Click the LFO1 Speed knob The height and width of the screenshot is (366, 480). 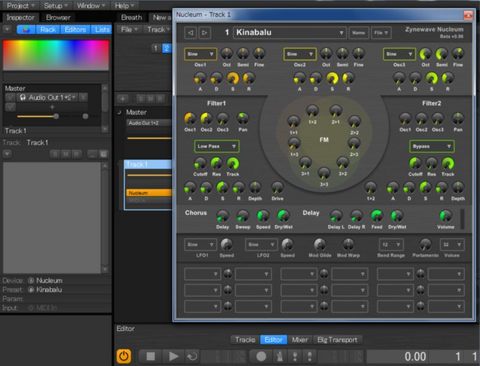coord(227,245)
